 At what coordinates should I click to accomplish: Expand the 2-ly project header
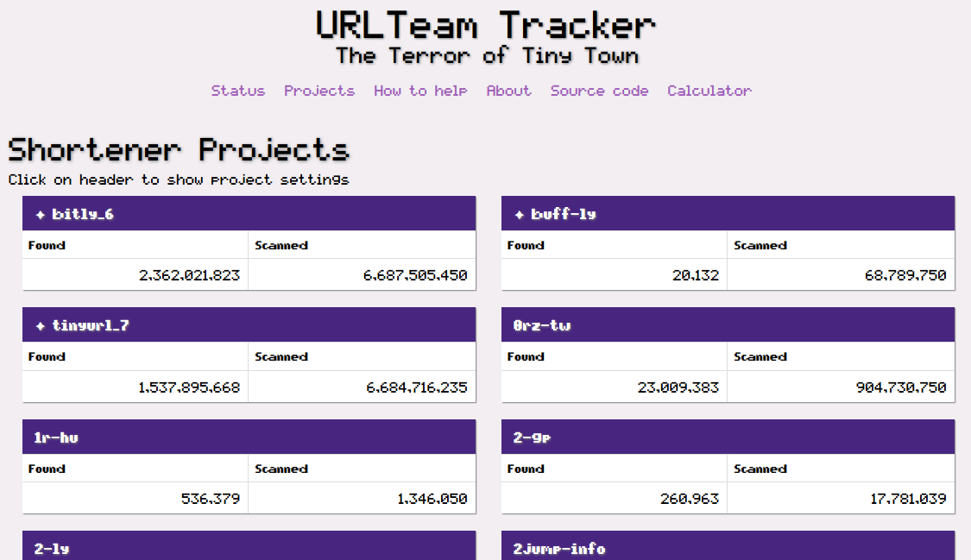249,546
